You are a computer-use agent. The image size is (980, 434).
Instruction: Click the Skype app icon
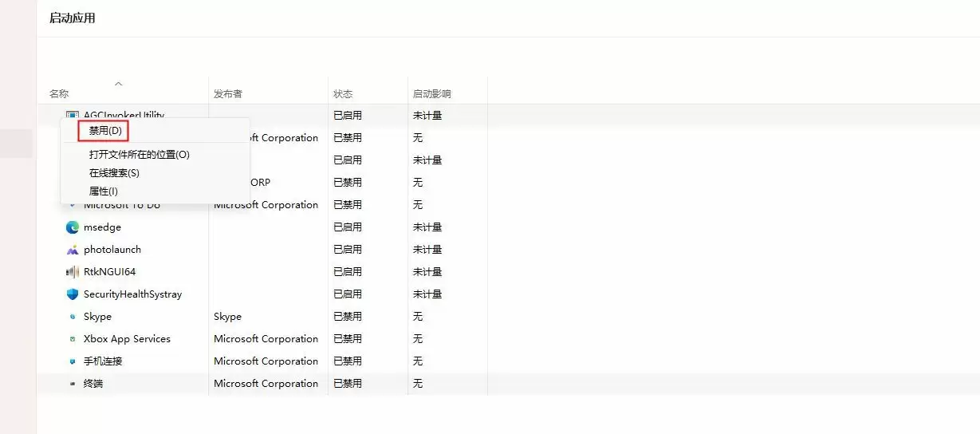73,317
